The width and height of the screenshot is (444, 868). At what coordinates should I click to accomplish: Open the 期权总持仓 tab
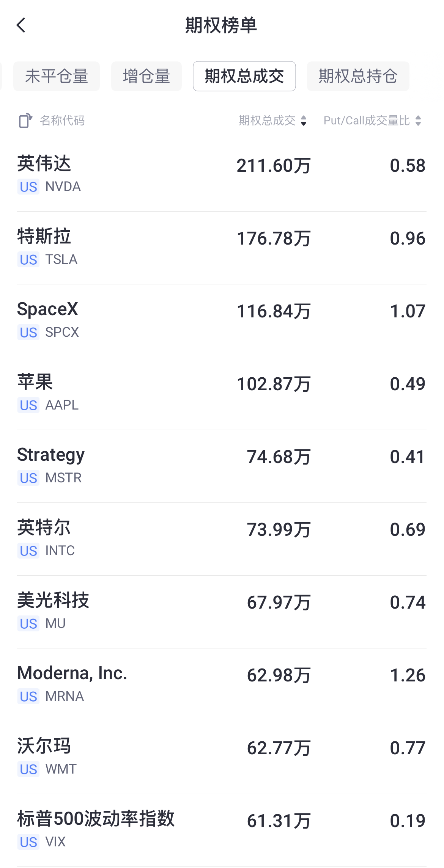[x=358, y=76]
